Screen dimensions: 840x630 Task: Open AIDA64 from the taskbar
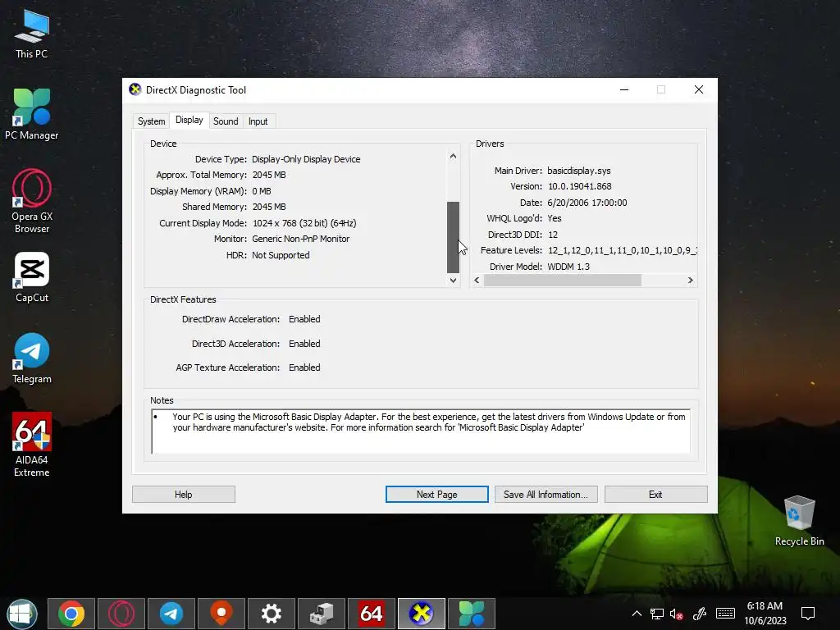pyautogui.click(x=372, y=614)
